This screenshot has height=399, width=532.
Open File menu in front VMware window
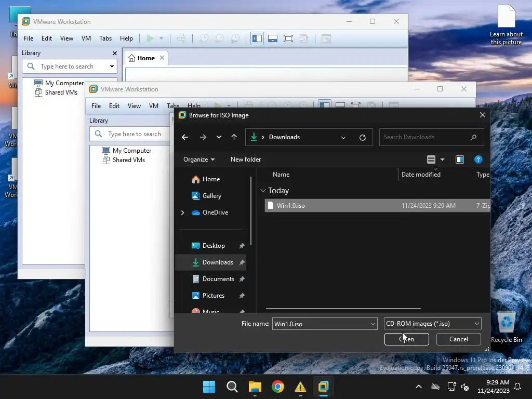[x=96, y=106]
